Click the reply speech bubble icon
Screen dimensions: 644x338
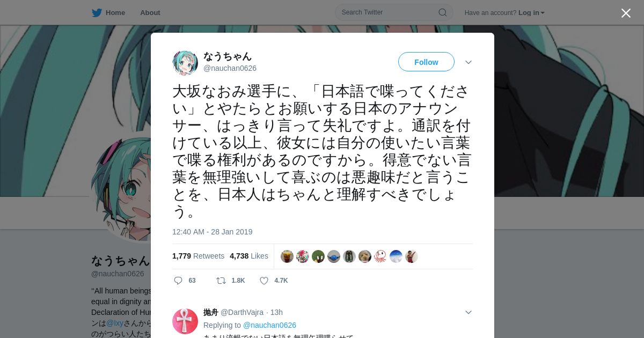pyautogui.click(x=178, y=281)
